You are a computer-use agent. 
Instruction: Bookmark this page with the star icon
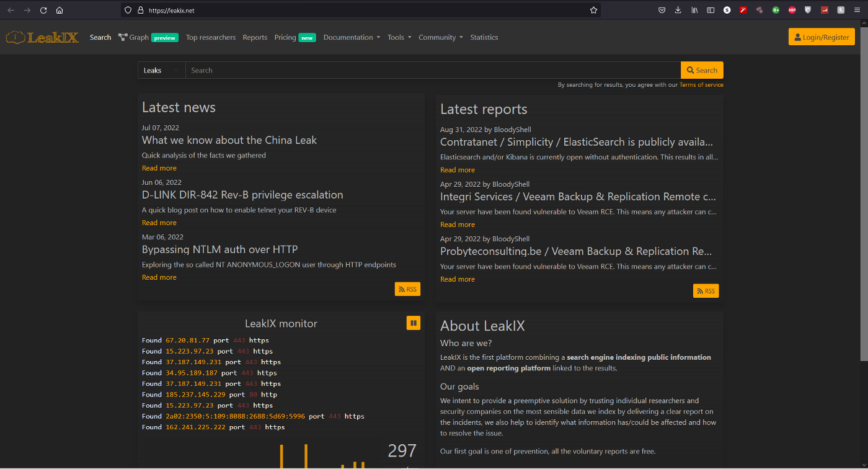pyautogui.click(x=593, y=10)
